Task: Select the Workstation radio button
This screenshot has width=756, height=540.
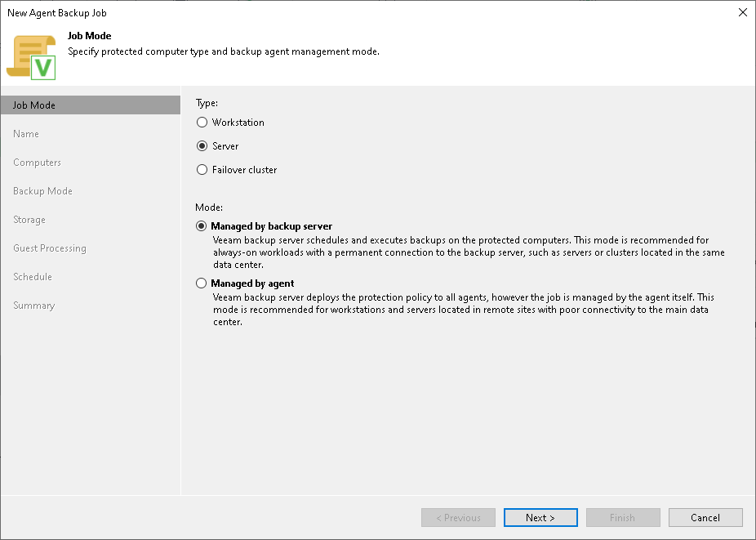Action: pyautogui.click(x=202, y=123)
